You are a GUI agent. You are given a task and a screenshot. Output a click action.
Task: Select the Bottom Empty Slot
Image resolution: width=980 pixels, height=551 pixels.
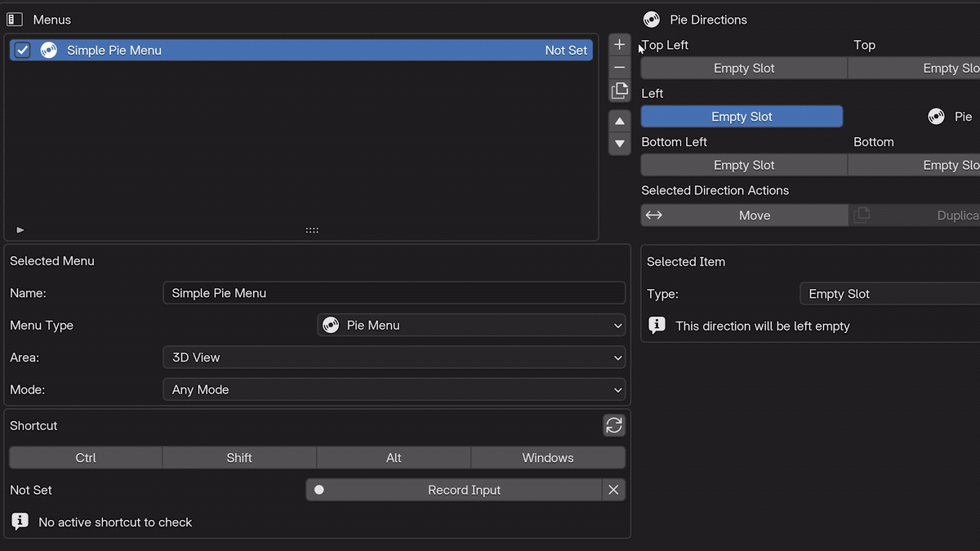914,165
